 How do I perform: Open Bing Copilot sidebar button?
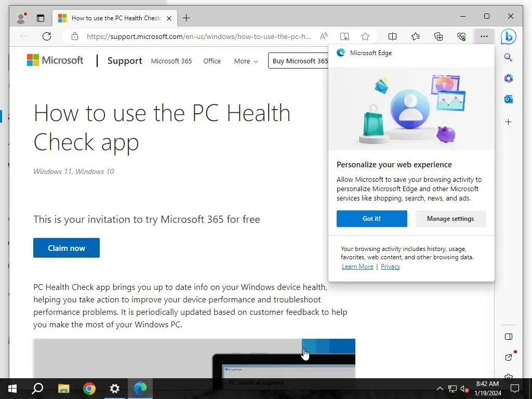click(508, 37)
